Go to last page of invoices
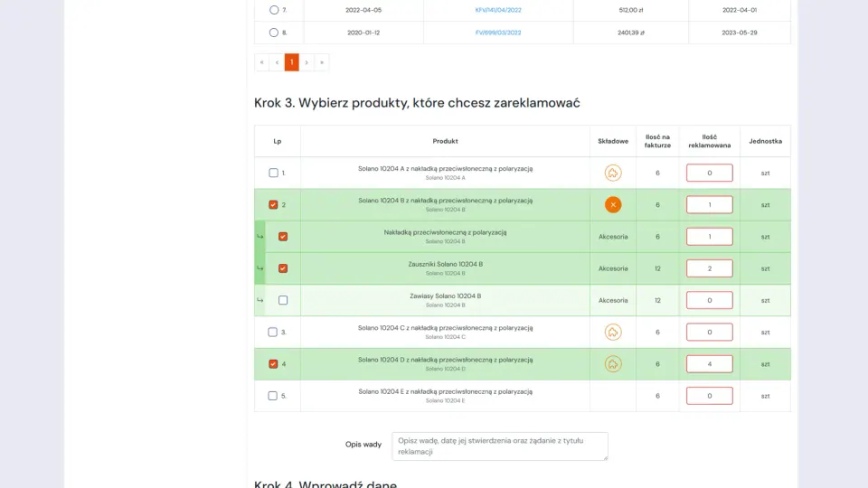This screenshot has width=868, height=488. (x=322, y=62)
